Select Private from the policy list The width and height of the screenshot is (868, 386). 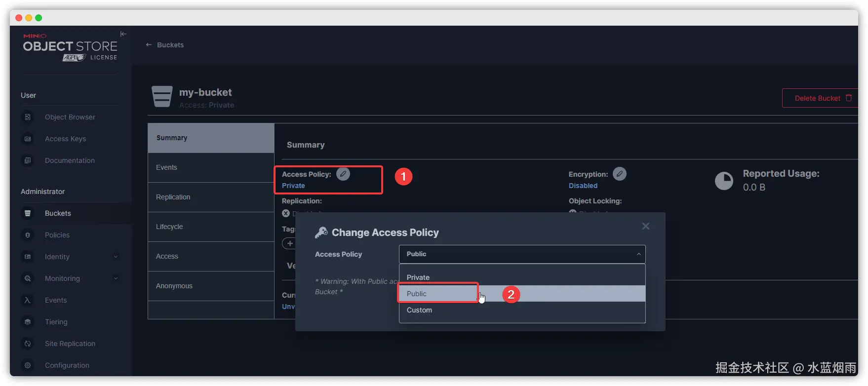pos(522,277)
